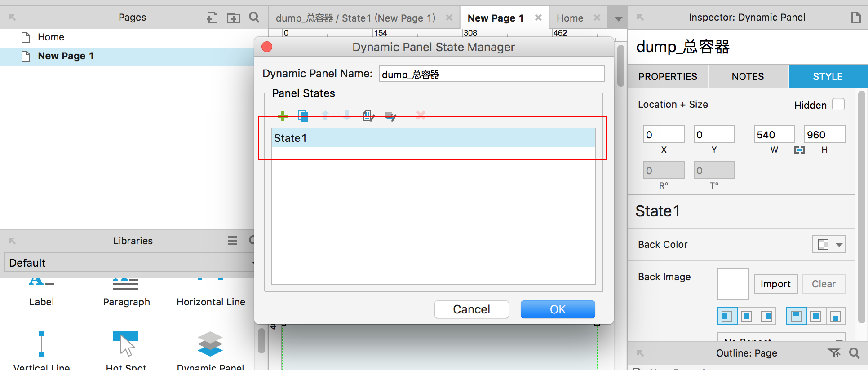
Task: Expand the Back Color dropdown arrow
Action: click(839, 245)
